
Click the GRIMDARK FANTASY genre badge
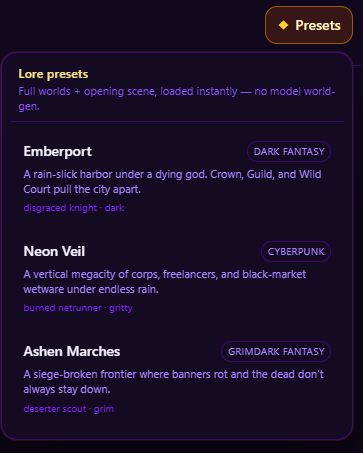click(276, 352)
